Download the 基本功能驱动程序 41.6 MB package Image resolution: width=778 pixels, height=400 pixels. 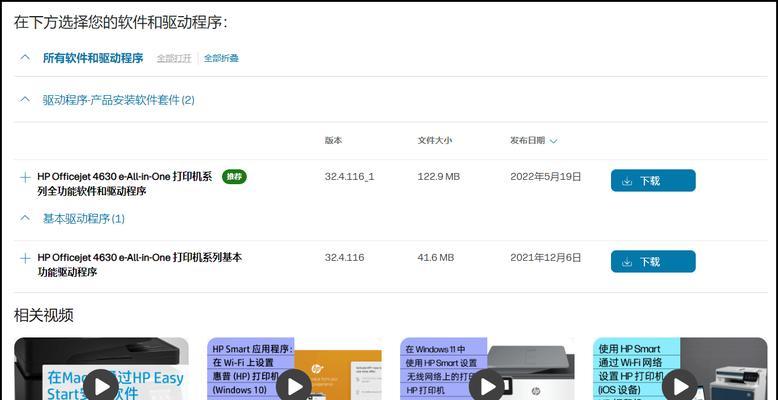click(653, 262)
